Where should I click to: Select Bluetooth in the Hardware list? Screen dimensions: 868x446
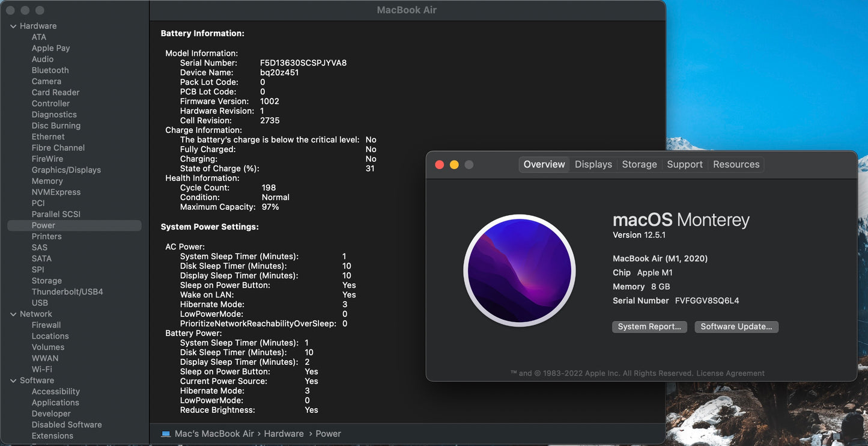pyautogui.click(x=50, y=70)
